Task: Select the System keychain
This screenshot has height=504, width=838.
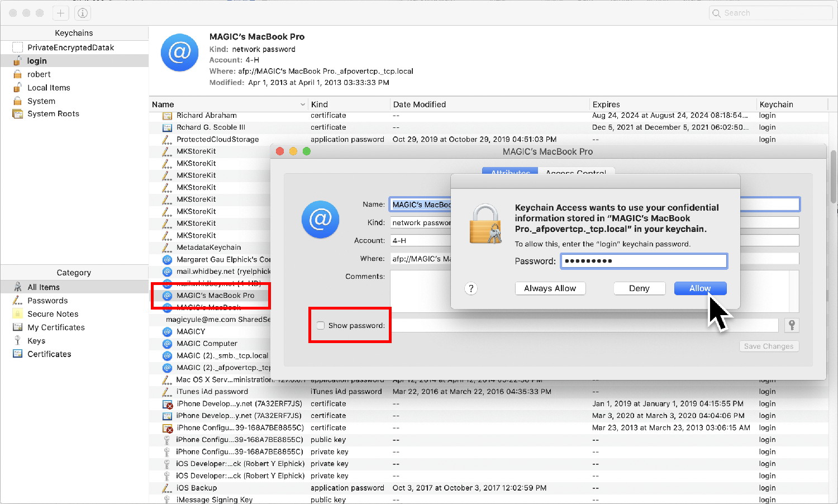Action: click(x=74, y=101)
